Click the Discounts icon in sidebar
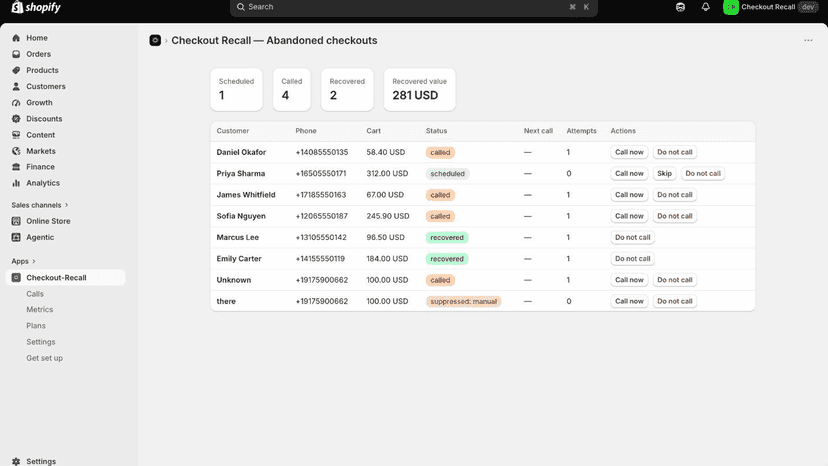 click(16, 119)
